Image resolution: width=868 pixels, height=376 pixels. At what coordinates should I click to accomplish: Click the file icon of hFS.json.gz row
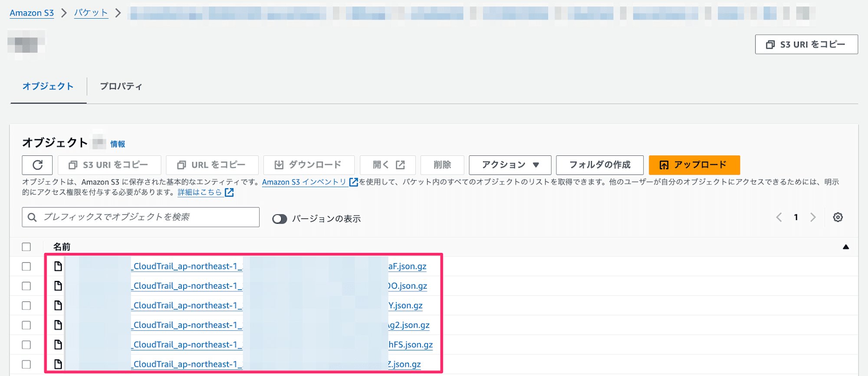tap(58, 344)
